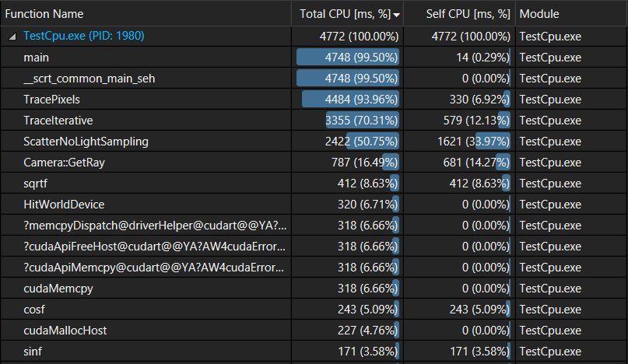This screenshot has width=628, height=364.
Task: Select the HitWorldDevice function row
Action: tap(314, 205)
